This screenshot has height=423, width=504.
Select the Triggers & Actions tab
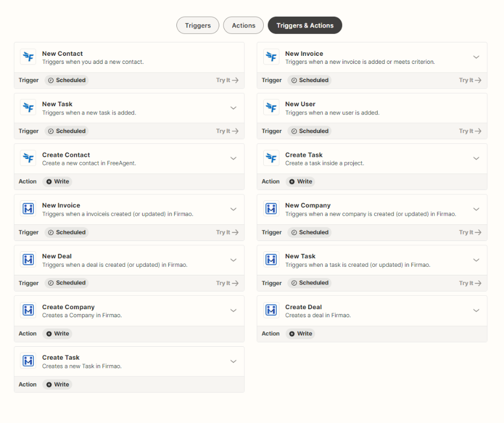point(305,25)
